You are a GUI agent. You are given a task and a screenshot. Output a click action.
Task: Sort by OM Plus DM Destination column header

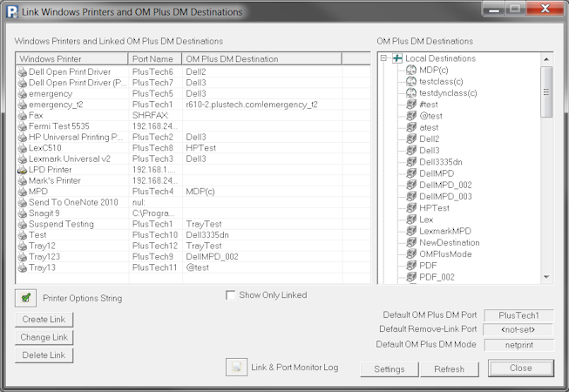coord(261,58)
